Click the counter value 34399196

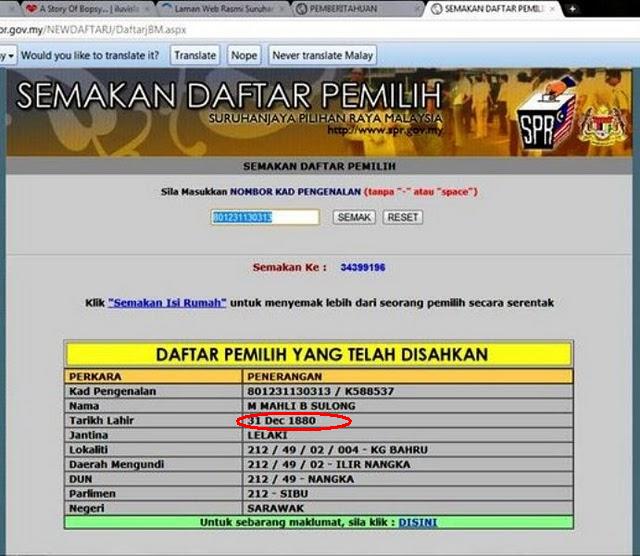(x=363, y=268)
